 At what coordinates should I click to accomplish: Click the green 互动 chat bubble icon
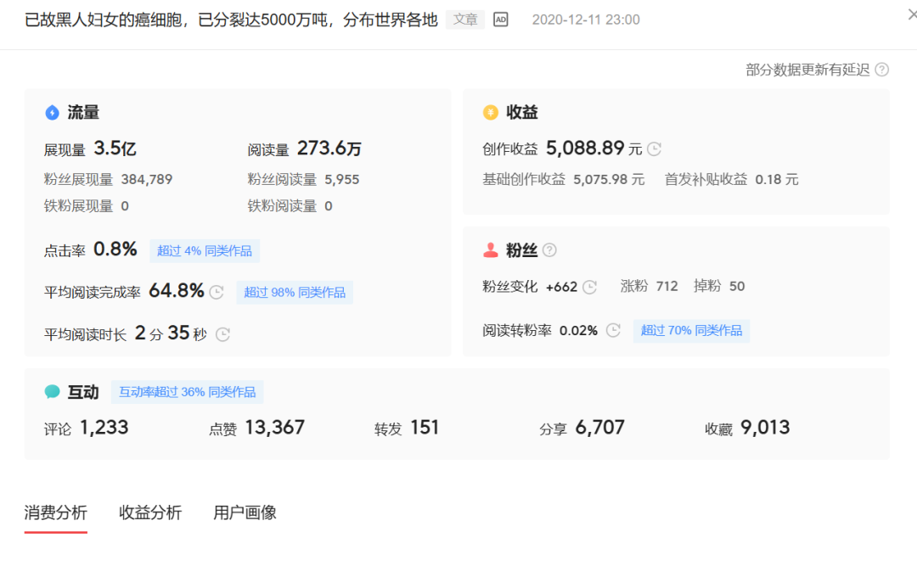pyautogui.click(x=52, y=392)
